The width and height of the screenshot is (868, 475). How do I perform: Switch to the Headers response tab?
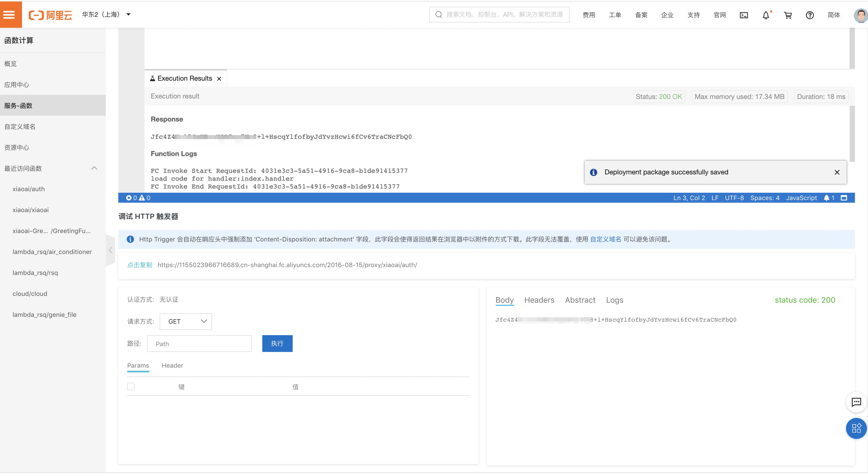(539, 300)
